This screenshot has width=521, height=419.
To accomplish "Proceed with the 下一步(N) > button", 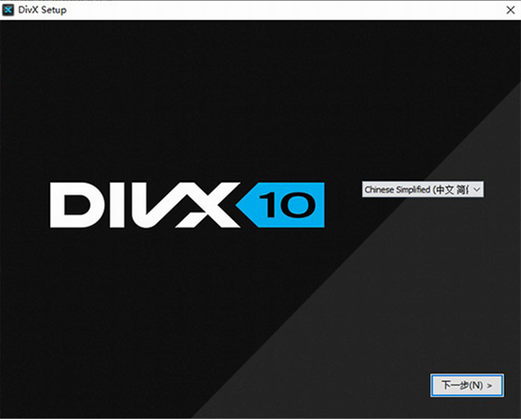I will 467,385.
